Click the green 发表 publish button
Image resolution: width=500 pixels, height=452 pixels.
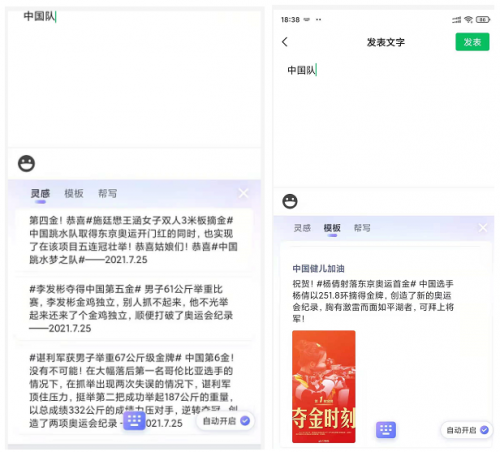tap(472, 42)
